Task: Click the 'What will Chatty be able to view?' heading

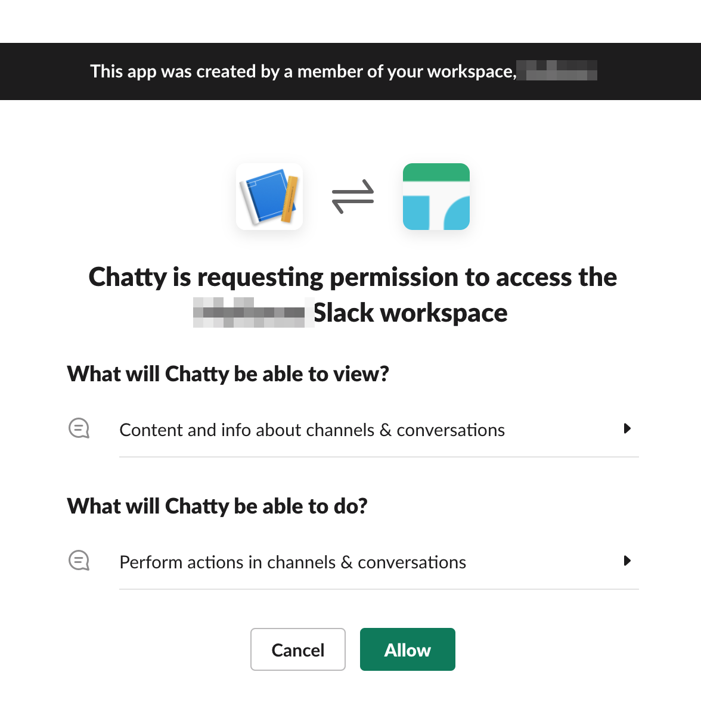Action: tap(228, 374)
